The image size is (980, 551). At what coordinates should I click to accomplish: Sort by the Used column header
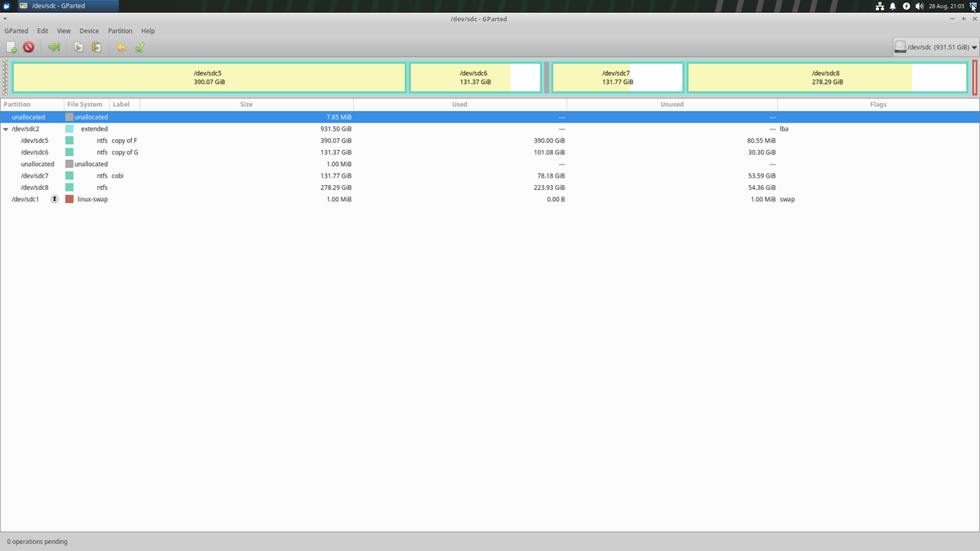459,104
